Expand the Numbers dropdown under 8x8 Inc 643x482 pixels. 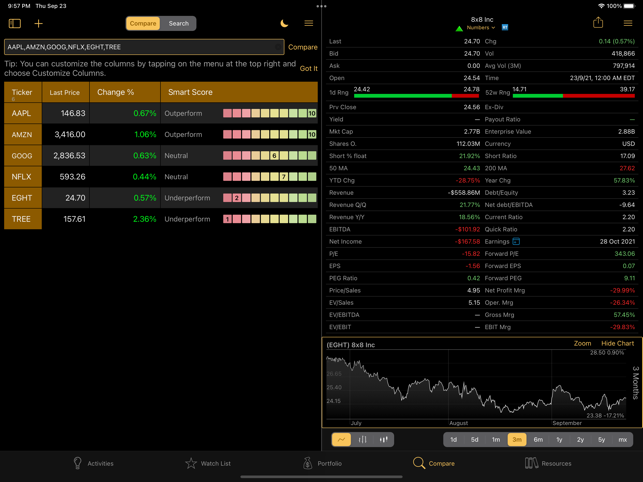(x=481, y=27)
